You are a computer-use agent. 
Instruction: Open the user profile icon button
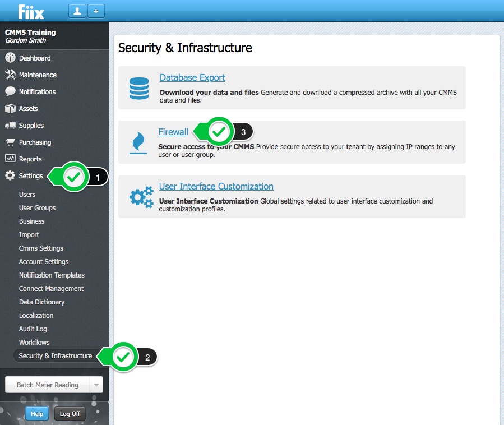coord(77,11)
